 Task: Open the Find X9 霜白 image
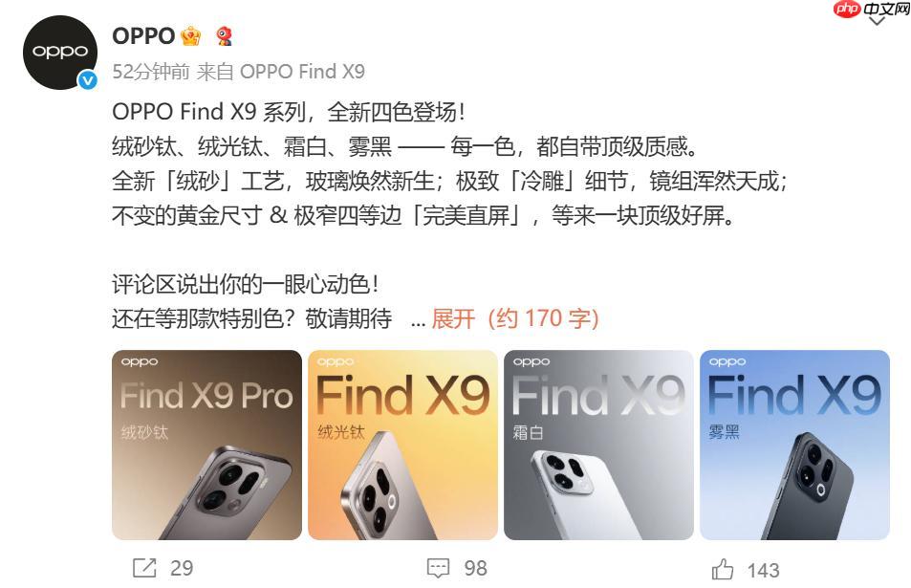(598, 446)
